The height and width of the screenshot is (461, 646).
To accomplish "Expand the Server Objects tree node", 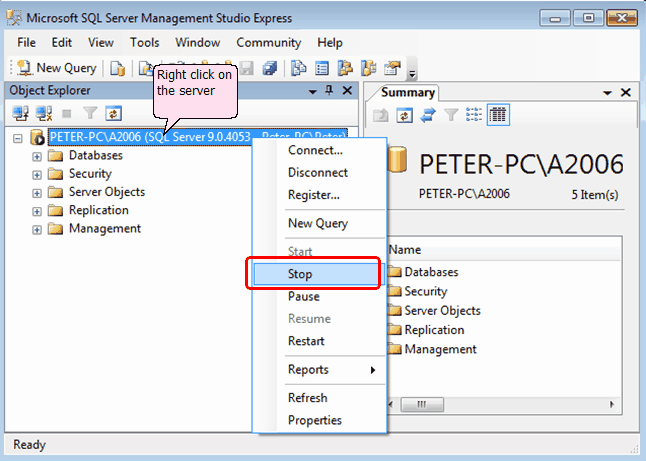I will click(37, 193).
